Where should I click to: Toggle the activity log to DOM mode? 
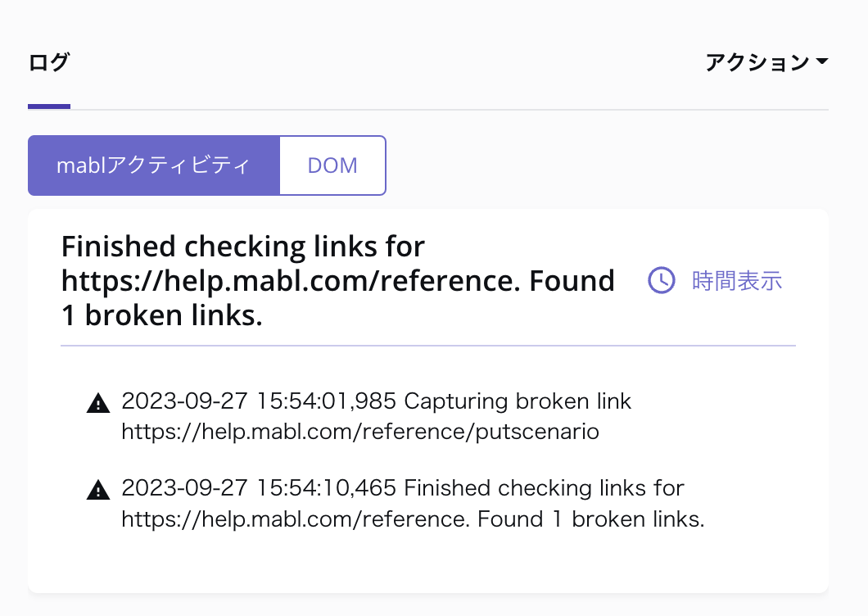tap(332, 165)
